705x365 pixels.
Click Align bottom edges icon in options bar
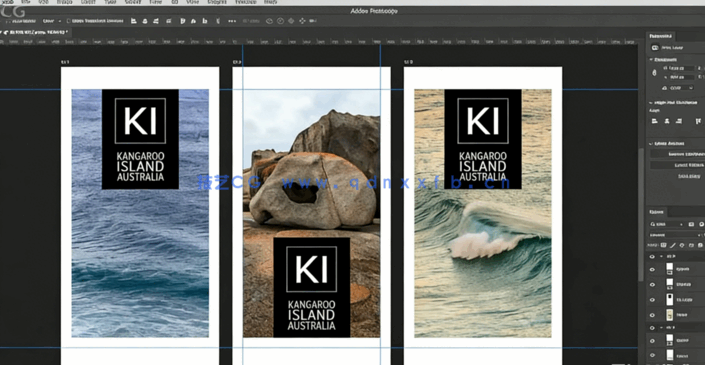pyautogui.click(x=205, y=21)
